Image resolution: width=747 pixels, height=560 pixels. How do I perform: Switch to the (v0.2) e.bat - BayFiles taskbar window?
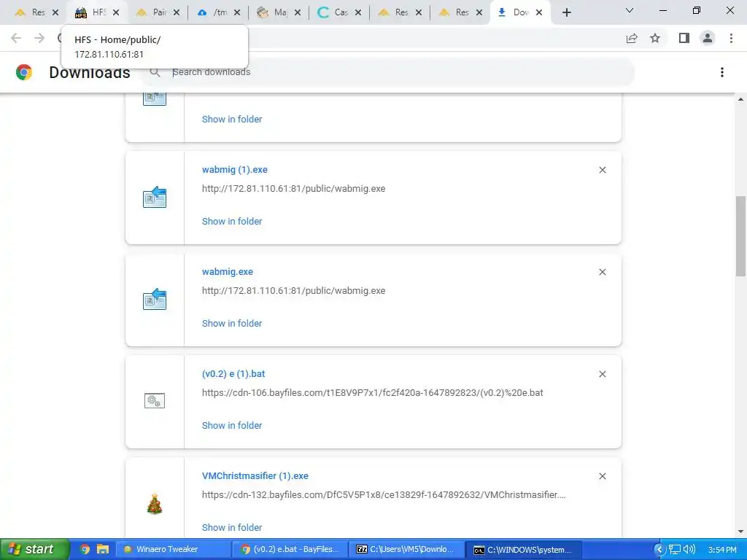point(290,549)
